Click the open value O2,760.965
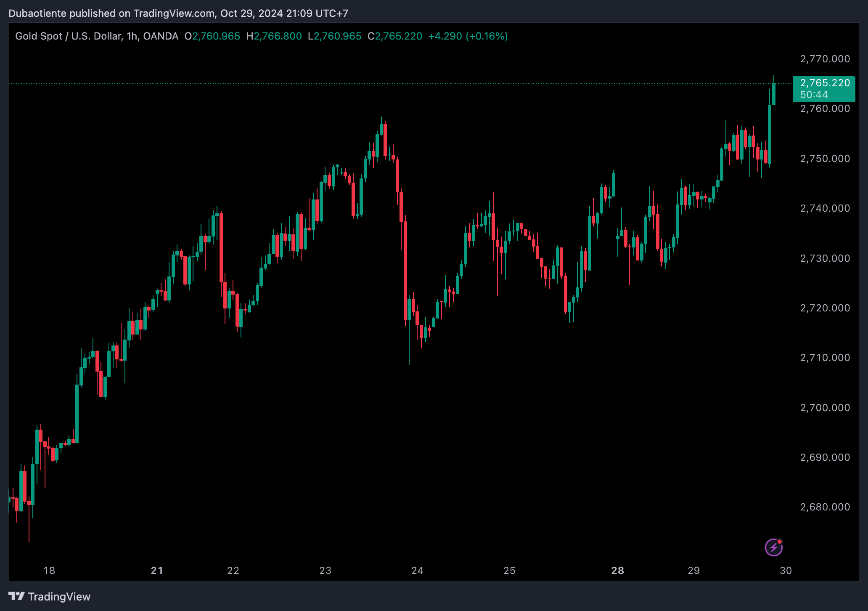 212,36
